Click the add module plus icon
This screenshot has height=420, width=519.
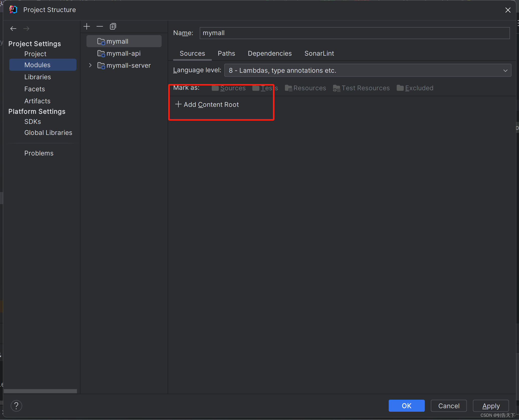87,27
